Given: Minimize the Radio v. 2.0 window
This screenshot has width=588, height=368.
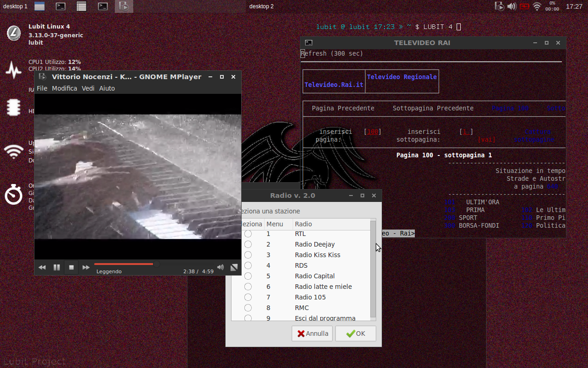Looking at the screenshot, I should [351, 195].
